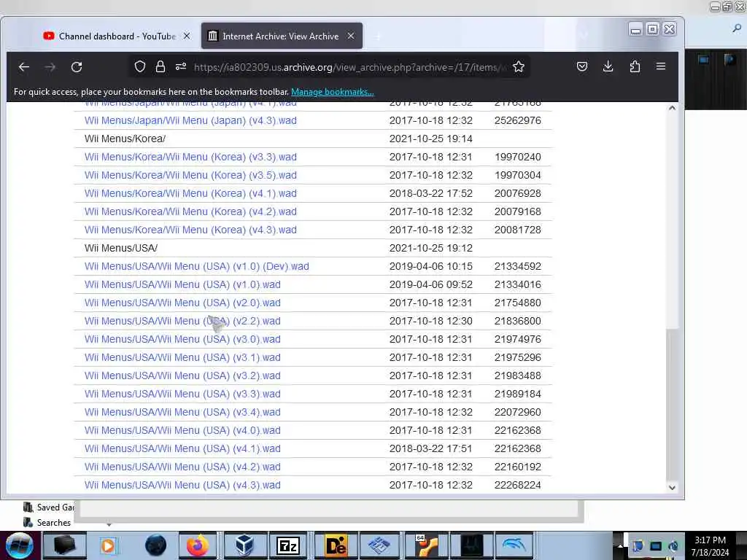
Task: Open site permissions icon in address bar
Action: (x=181, y=66)
